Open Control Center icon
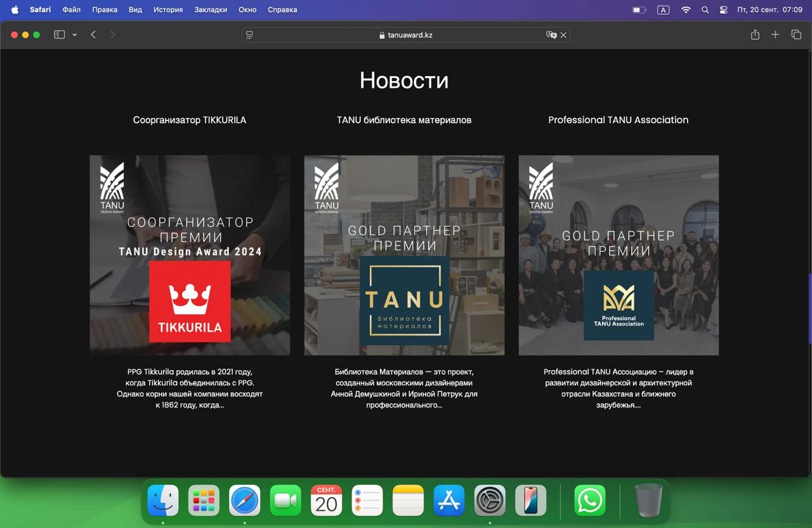This screenshot has height=528, width=812. (724, 10)
